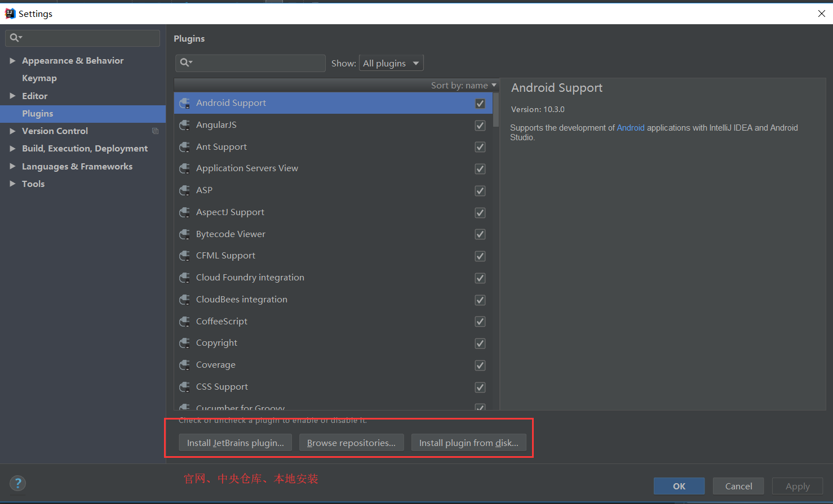The image size is (833, 504).
Task: Click the Bytecode Viewer plugin icon
Action: 184,234
